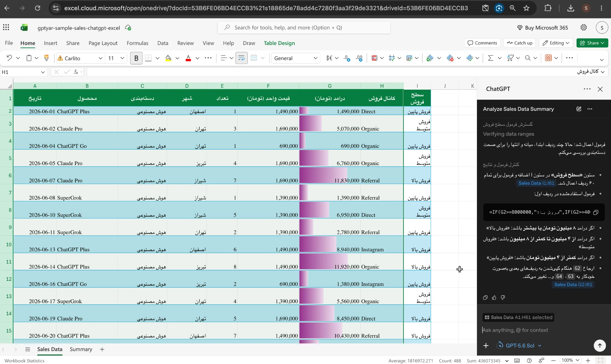
Task: Toggle Wrap Text
Action: click(x=241, y=58)
